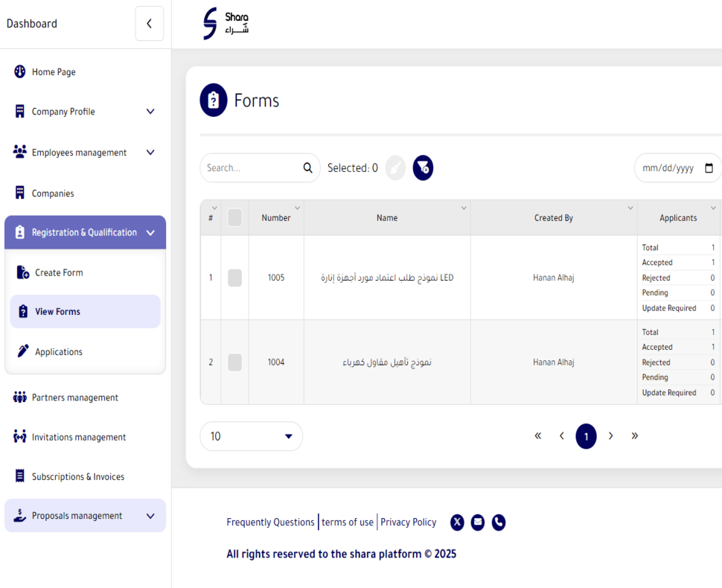Image resolution: width=722 pixels, height=588 pixels.
Task: Check the box for form 1004
Action: point(234,362)
